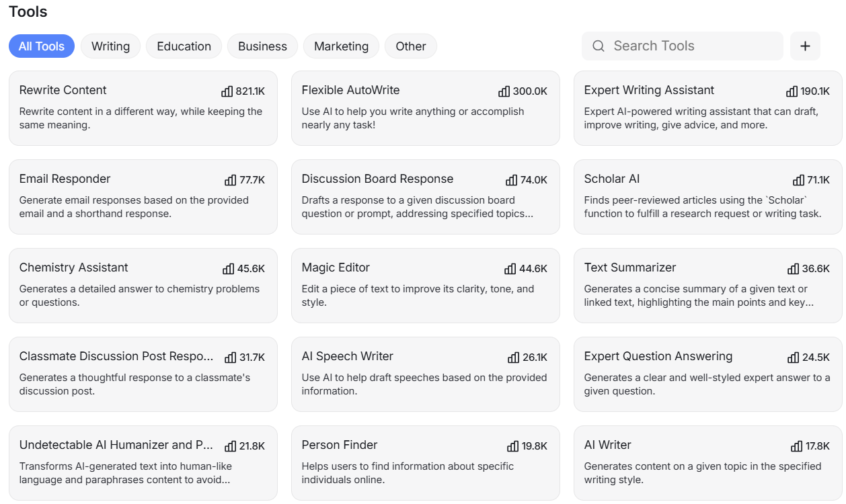The height and width of the screenshot is (504, 846).
Task: Click 'Rewrite content in a different way' description
Action: (x=141, y=118)
